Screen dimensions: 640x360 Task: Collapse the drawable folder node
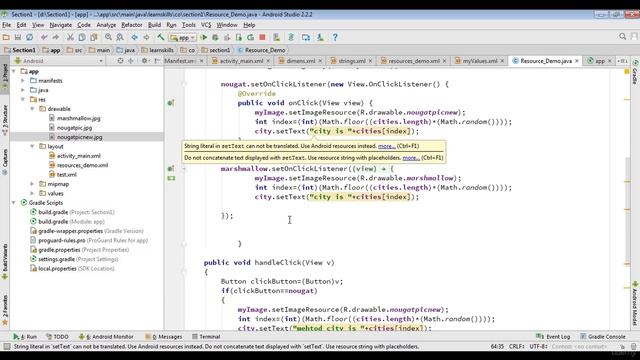(32, 109)
